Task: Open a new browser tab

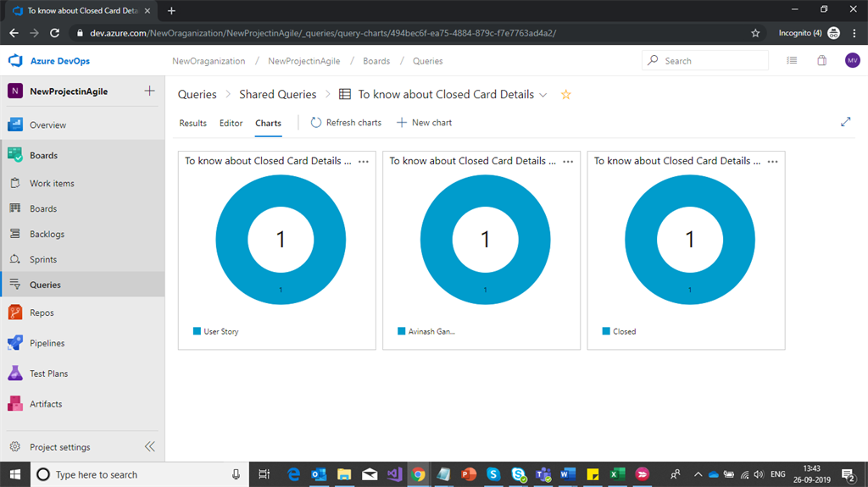Action: point(171,10)
